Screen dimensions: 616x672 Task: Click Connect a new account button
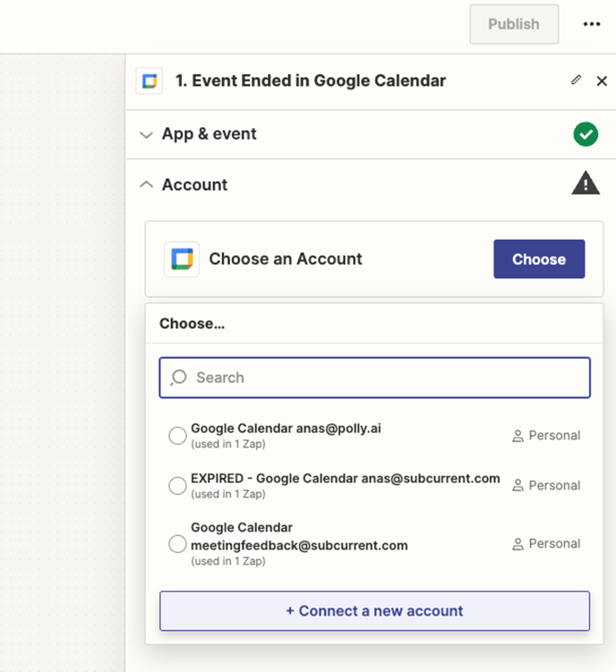pyautogui.click(x=375, y=611)
